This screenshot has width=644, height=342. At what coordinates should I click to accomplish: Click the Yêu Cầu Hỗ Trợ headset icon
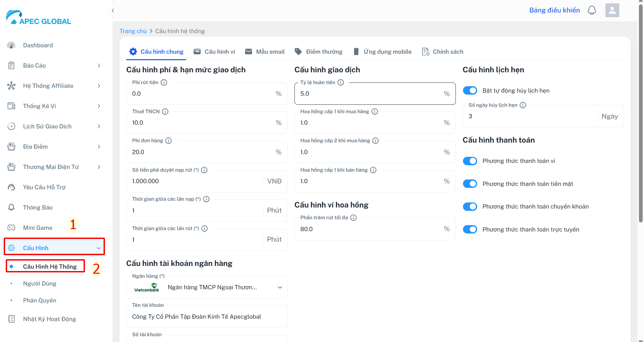pos(11,187)
